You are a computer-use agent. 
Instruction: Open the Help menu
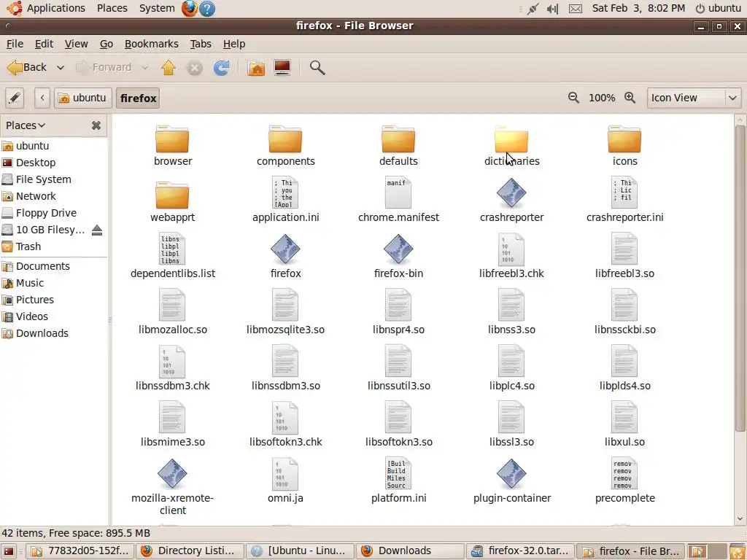click(x=234, y=44)
